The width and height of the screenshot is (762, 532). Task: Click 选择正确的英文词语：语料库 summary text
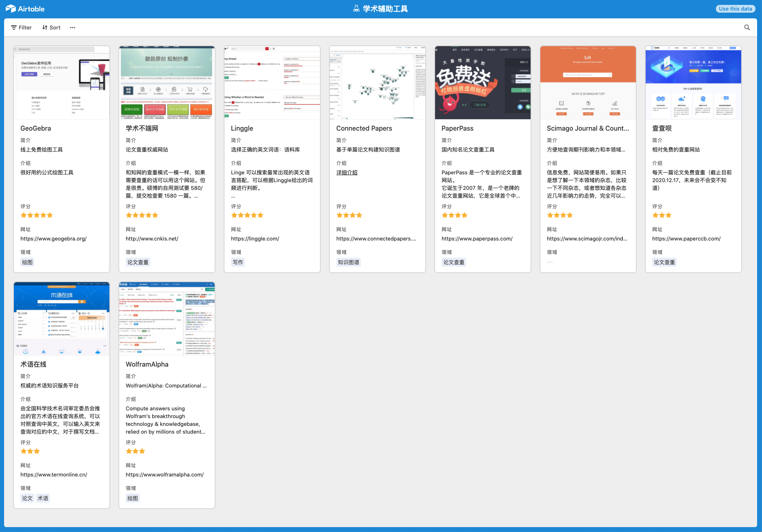pyautogui.click(x=265, y=150)
